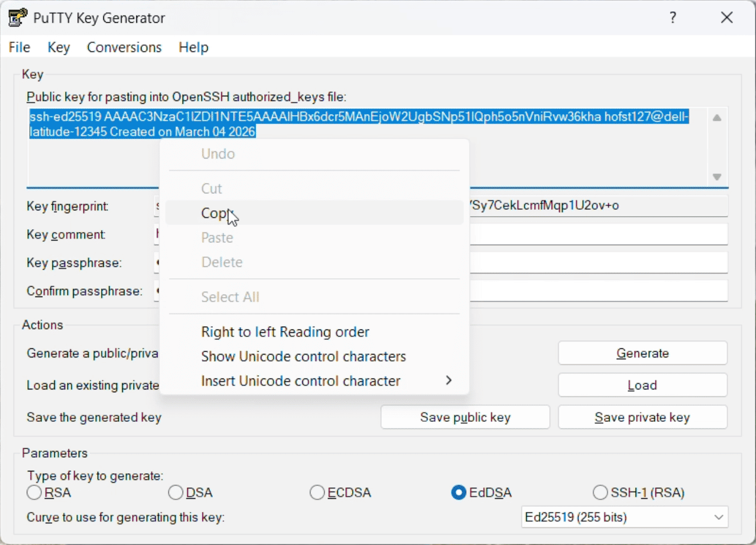Close the PuTTY Key Generator window
The width and height of the screenshot is (756, 545).
[727, 18]
